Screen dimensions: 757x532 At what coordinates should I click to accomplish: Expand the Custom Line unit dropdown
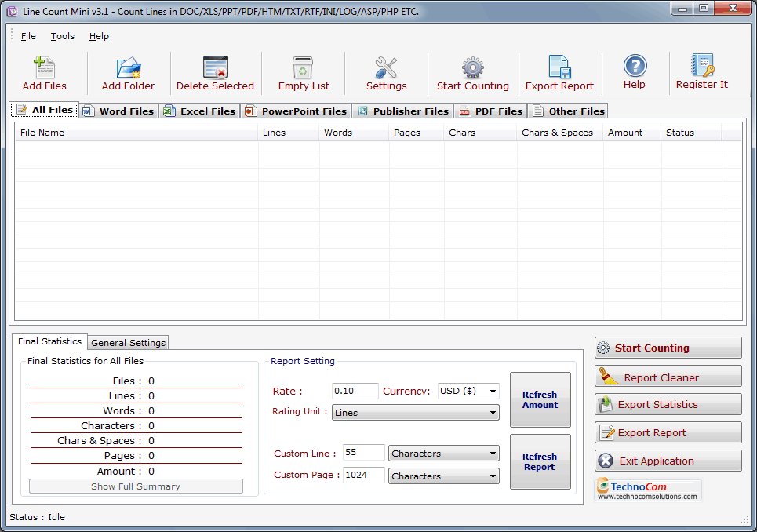coord(444,454)
